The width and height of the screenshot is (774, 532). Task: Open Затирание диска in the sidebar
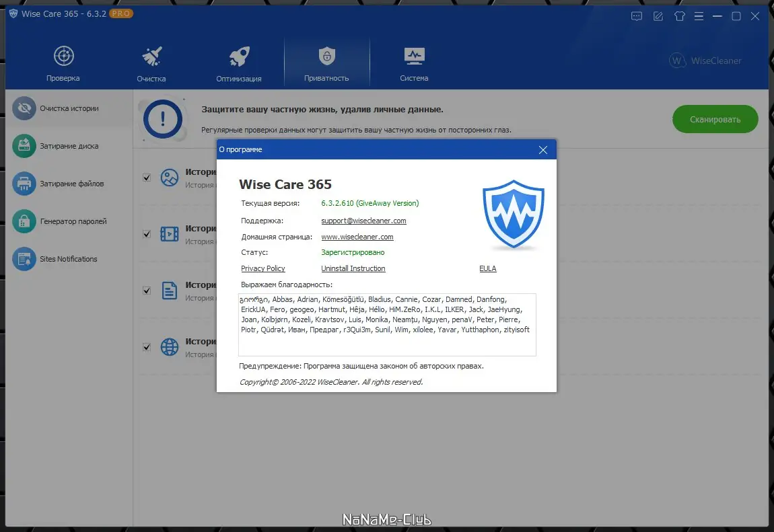tap(69, 146)
